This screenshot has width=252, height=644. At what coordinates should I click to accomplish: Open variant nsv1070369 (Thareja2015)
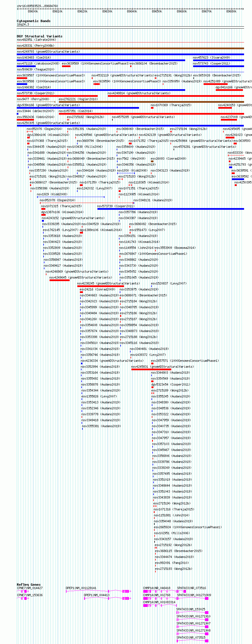(x=171, y=105)
